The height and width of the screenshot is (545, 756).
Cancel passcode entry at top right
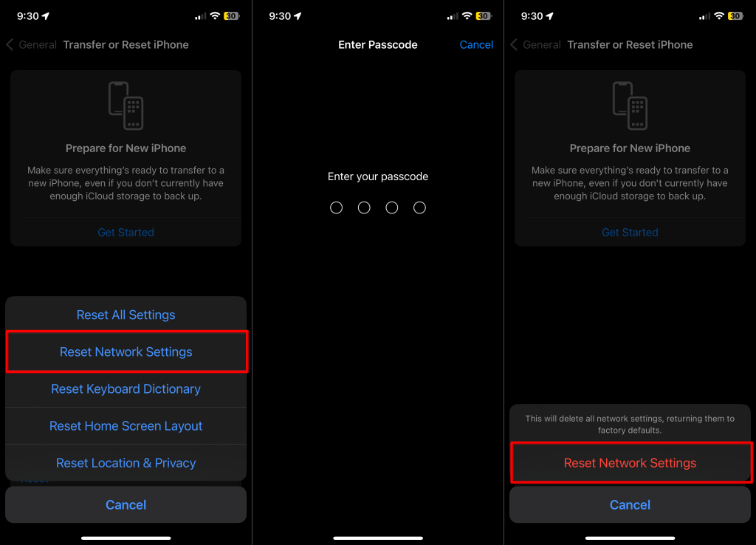click(x=476, y=45)
